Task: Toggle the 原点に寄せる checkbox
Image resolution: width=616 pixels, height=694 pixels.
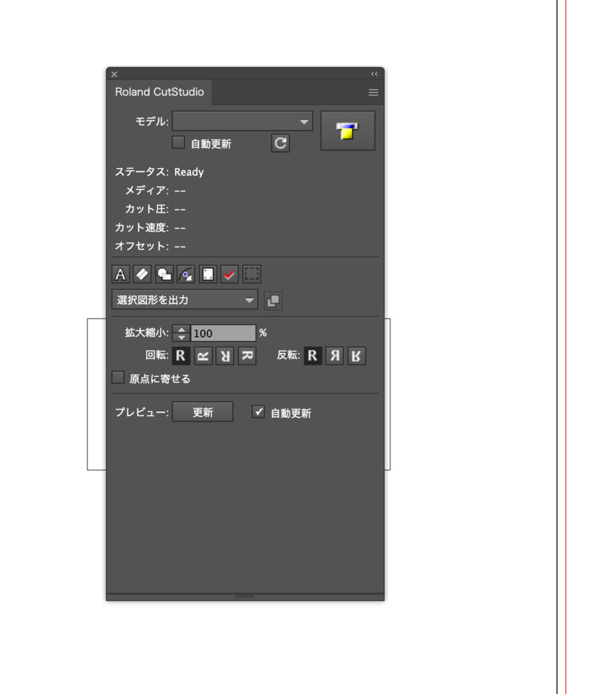Action: 119,378
